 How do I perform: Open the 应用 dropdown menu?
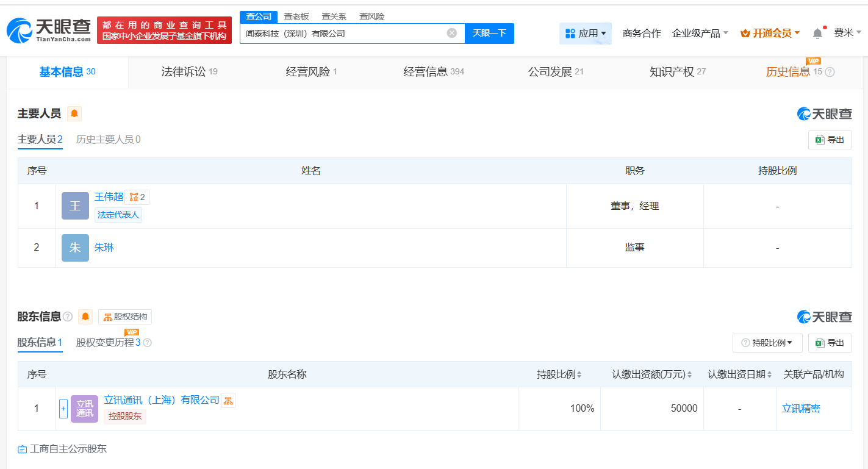(585, 34)
